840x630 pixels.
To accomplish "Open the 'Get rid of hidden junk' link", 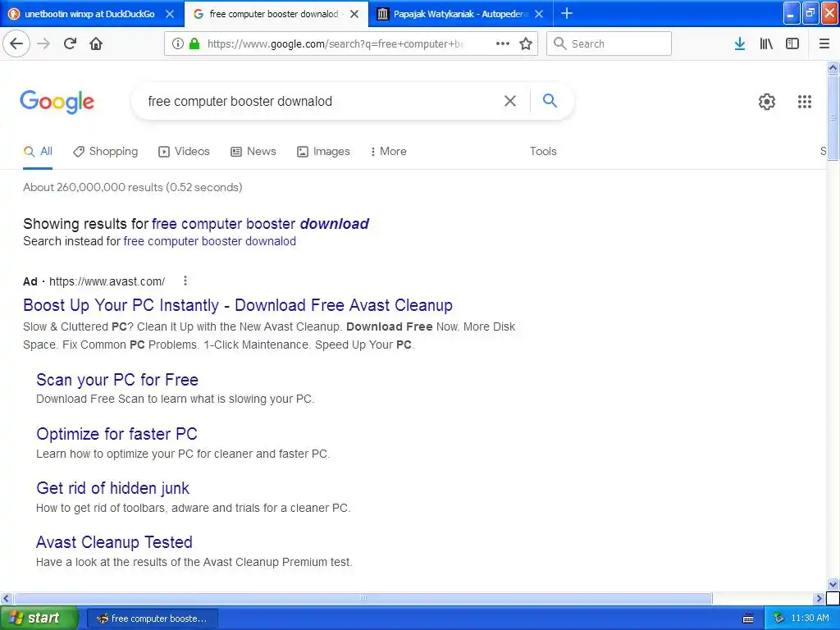I will [112, 488].
